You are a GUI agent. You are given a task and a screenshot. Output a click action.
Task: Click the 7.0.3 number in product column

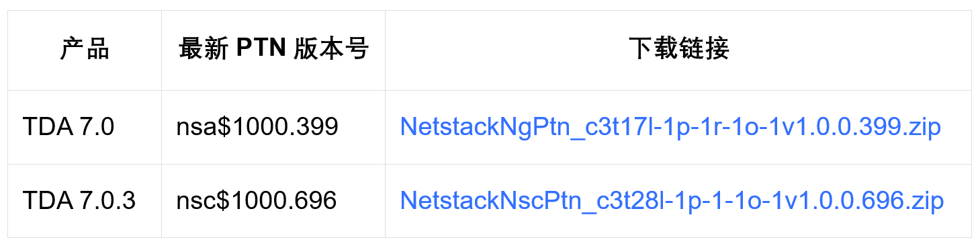pos(107,200)
